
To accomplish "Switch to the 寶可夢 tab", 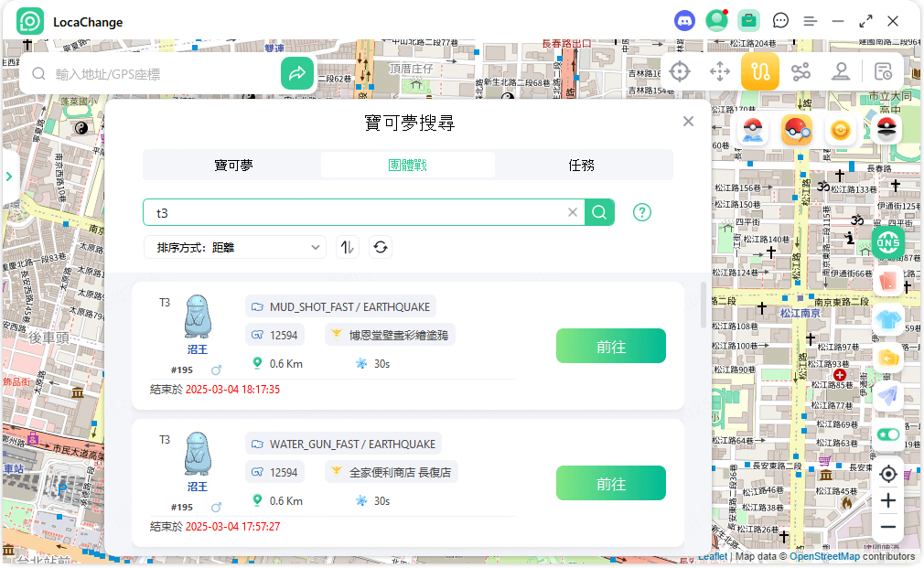I will tap(233, 165).
